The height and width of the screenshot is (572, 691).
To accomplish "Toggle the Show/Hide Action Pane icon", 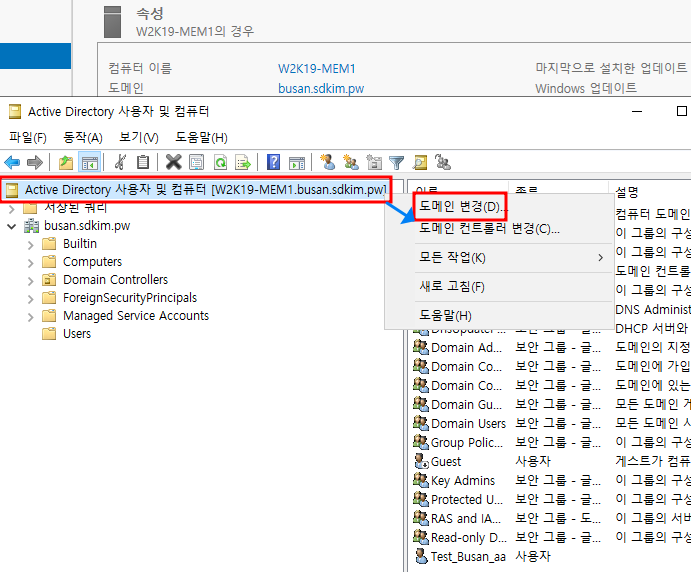I will pos(297,163).
